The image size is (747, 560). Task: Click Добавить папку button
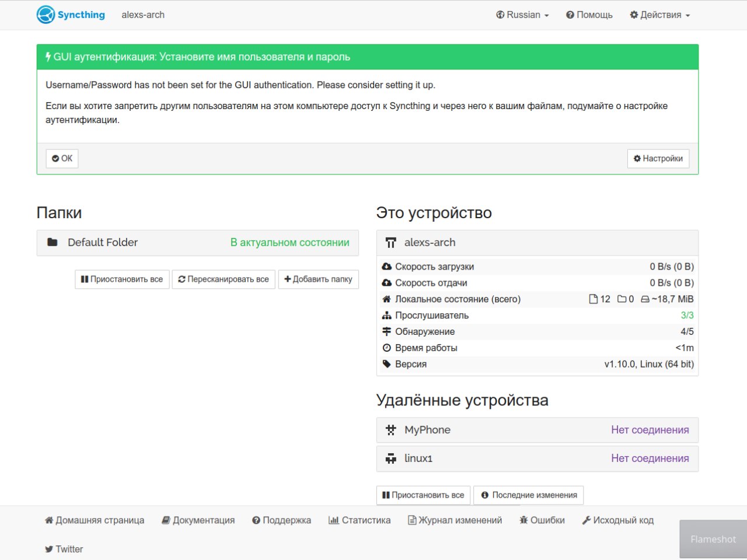tap(319, 279)
